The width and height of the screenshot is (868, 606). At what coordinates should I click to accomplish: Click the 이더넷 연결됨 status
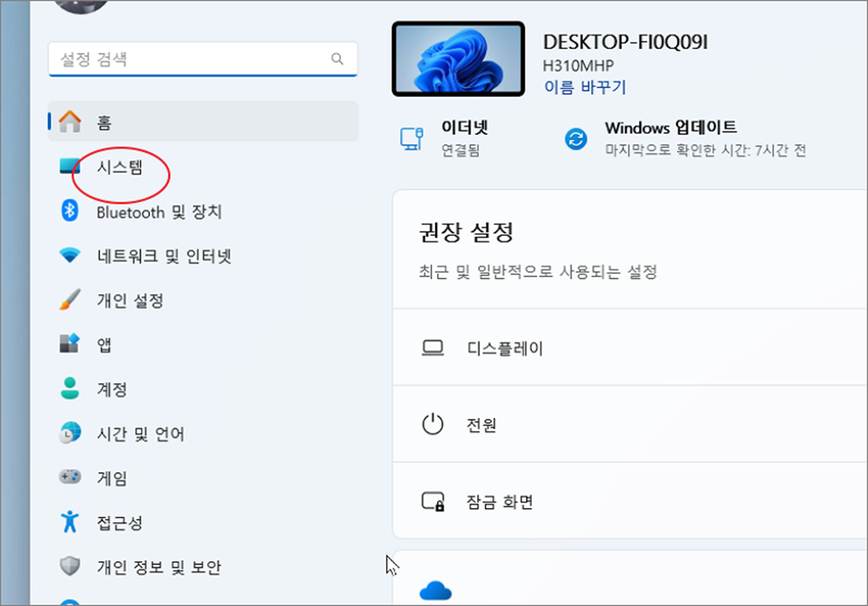pos(444,139)
